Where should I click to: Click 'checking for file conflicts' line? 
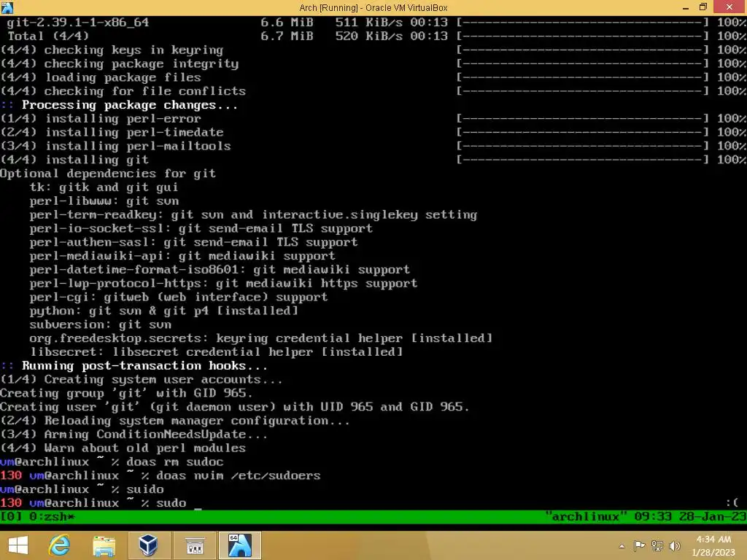point(123,91)
